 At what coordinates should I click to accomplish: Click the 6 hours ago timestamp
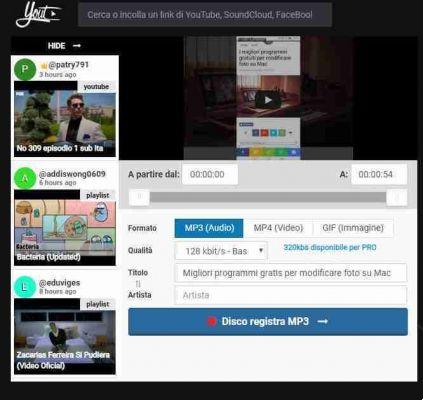click(58, 183)
